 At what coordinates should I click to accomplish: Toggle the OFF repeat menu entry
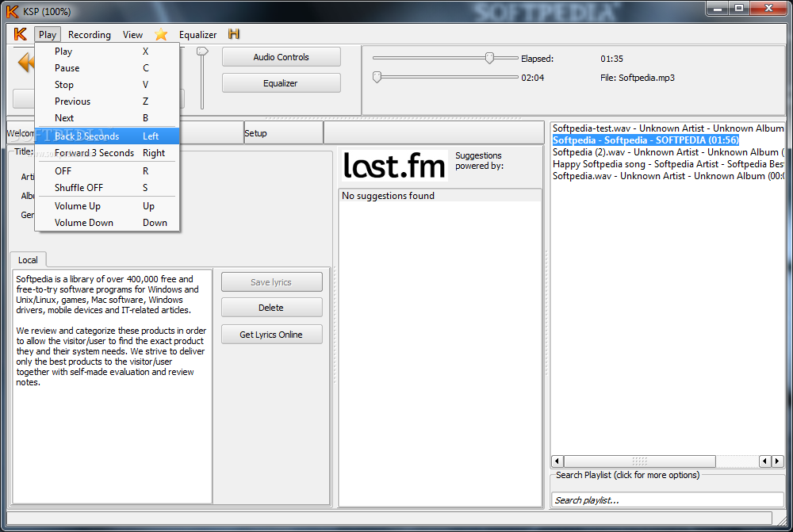(107, 171)
